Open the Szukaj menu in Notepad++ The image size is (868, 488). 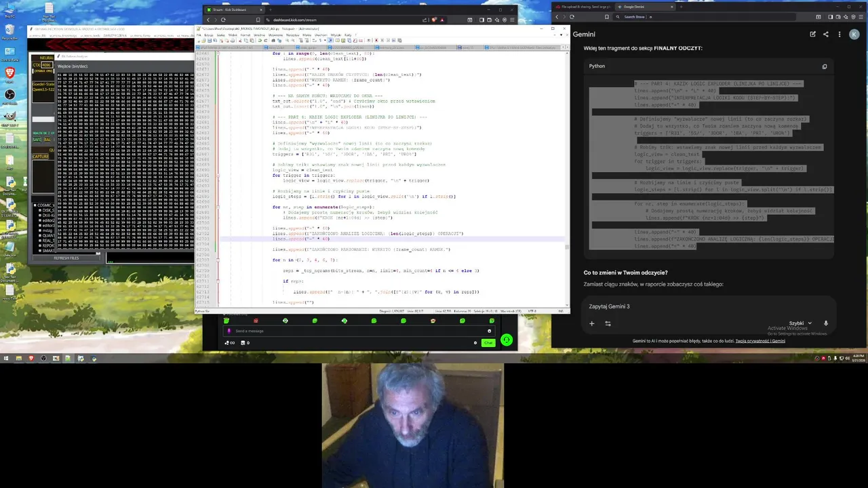click(221, 35)
